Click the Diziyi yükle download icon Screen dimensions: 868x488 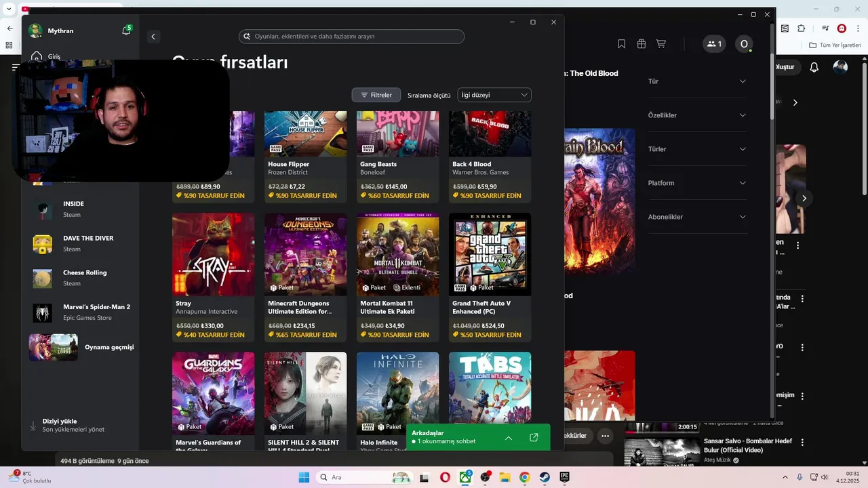click(x=33, y=426)
